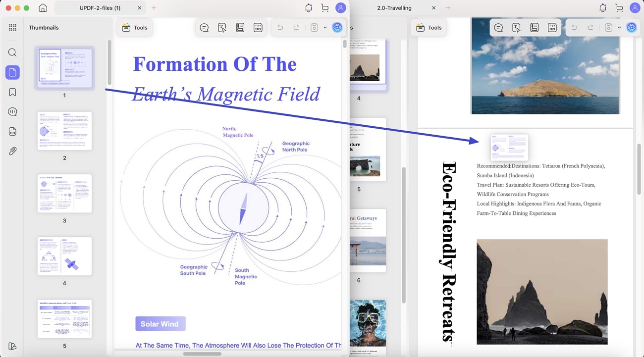Screen dimensions: 644x357
Task: Close the 2.0-Travelling tab
Action: point(434,8)
